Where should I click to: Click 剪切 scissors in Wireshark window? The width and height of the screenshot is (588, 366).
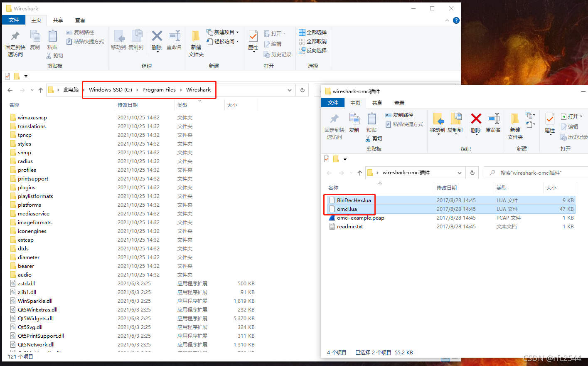55,55
